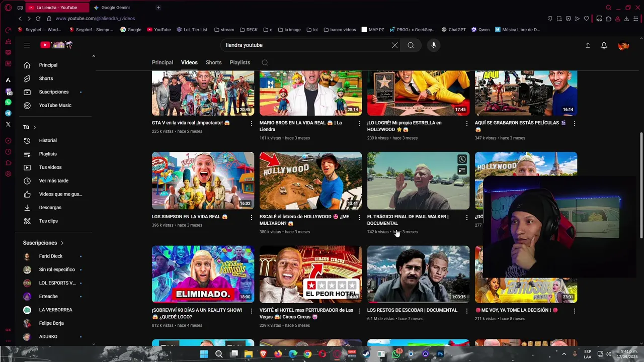Screen dimensions: 644x362
Task: Click the page vertical scrollbar thumb
Action: pyautogui.click(x=641, y=185)
